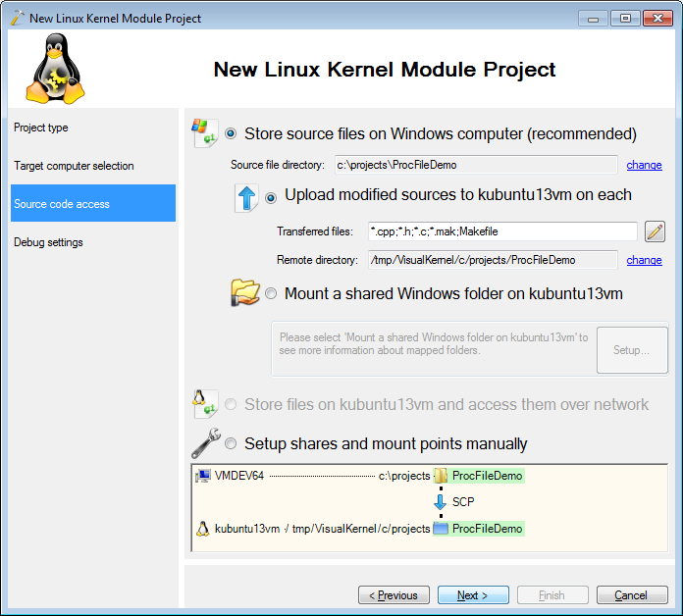Click the wrench manual setup icon
The width and height of the screenshot is (683, 616).
tap(206, 443)
